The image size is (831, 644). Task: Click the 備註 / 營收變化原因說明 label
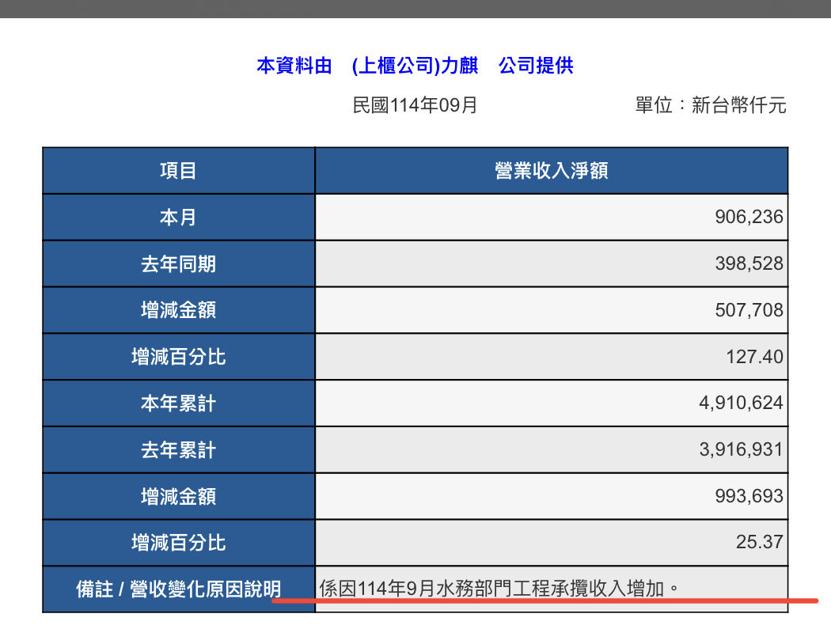tap(179, 589)
